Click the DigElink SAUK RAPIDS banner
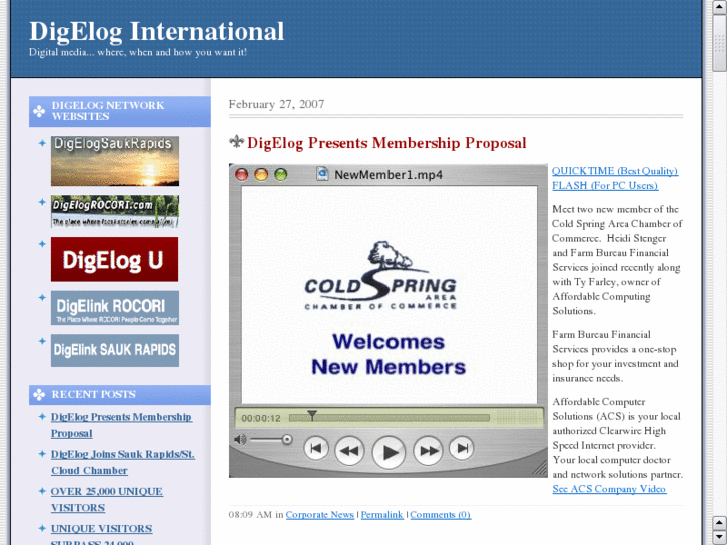 click(115, 350)
